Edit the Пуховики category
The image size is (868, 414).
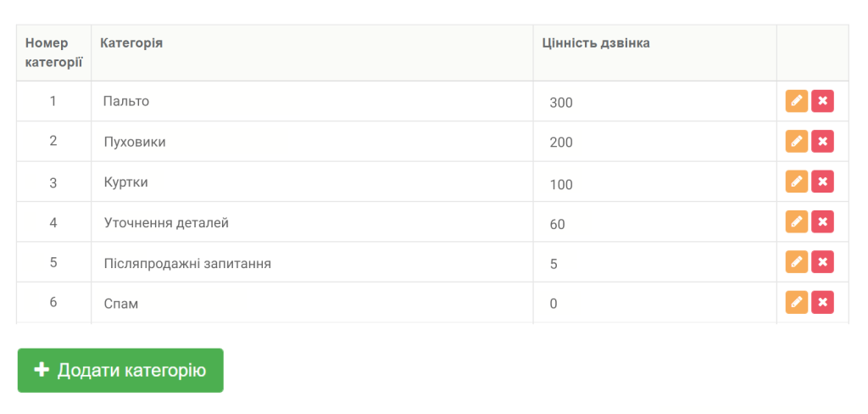[797, 142]
